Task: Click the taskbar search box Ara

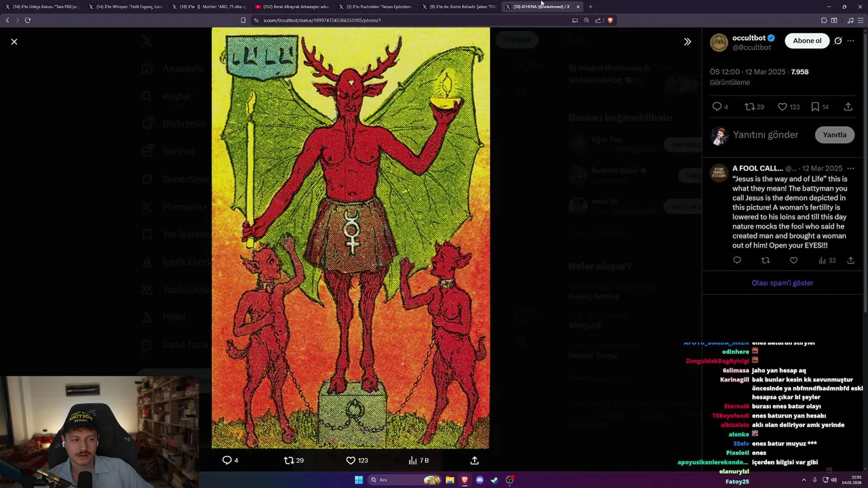Action: pos(404,480)
